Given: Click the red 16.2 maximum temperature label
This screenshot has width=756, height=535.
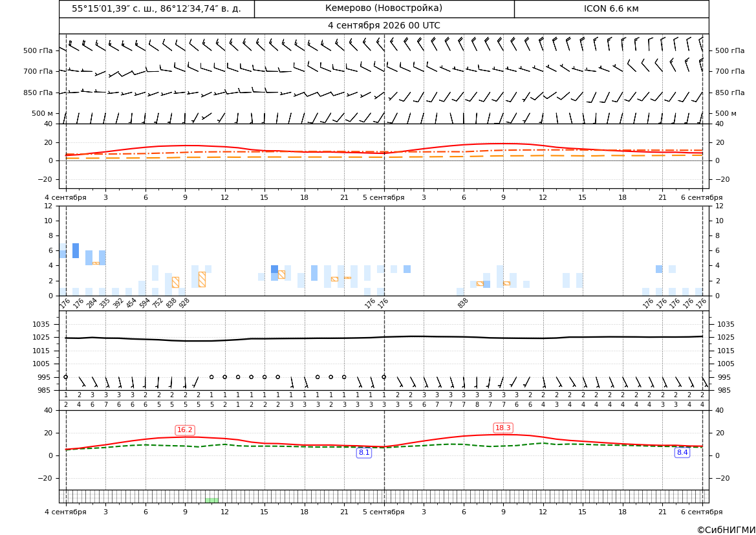Looking at the screenshot, I should click(185, 430).
